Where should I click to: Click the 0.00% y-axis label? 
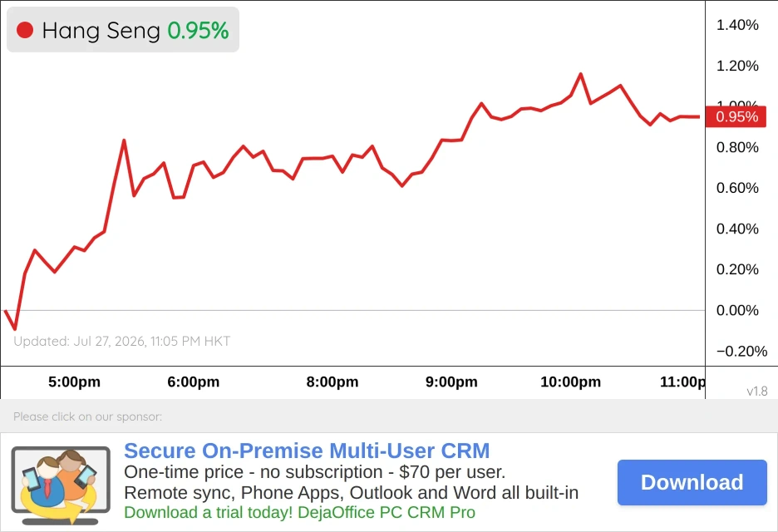737,310
